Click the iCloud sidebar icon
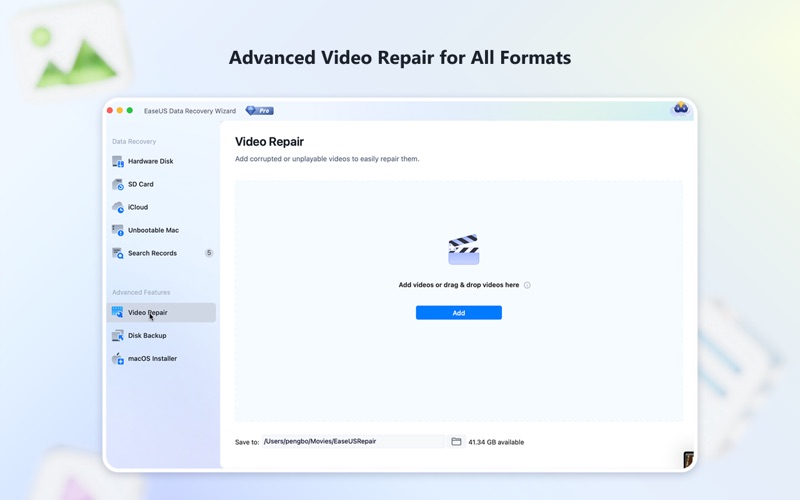 (118, 207)
